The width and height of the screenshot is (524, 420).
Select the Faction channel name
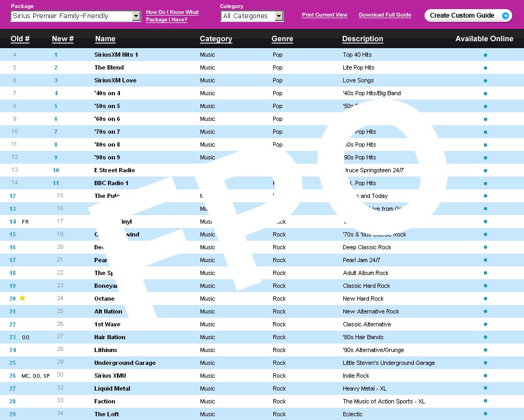105,401
